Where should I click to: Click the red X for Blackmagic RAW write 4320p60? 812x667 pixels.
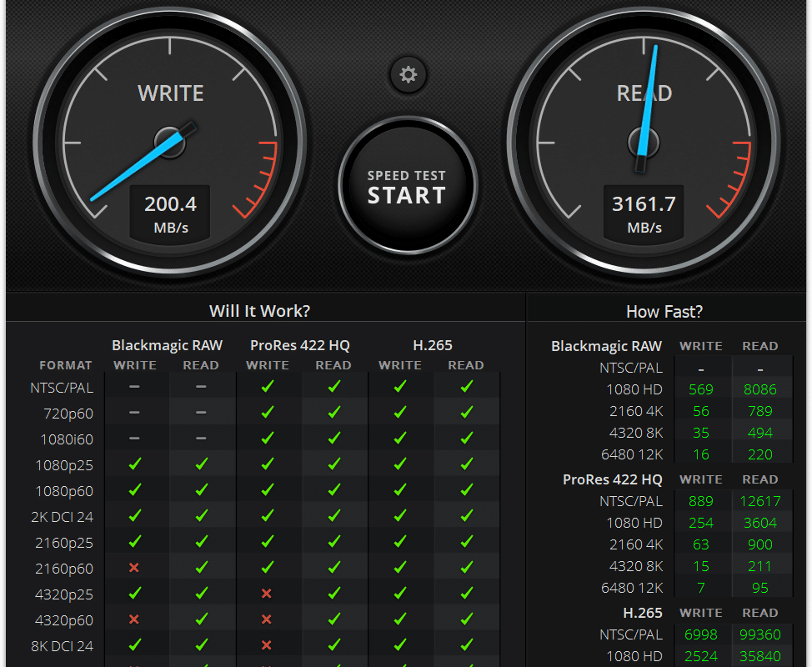click(134, 619)
